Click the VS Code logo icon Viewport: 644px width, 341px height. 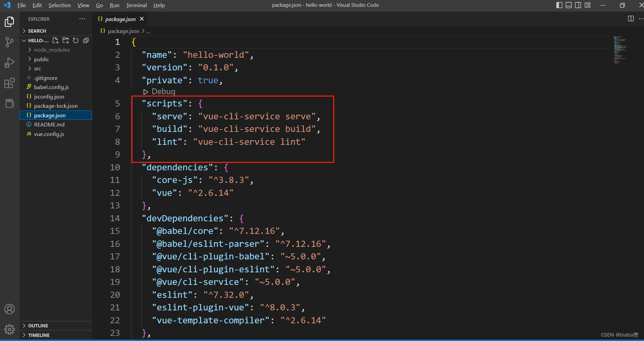click(x=7, y=5)
